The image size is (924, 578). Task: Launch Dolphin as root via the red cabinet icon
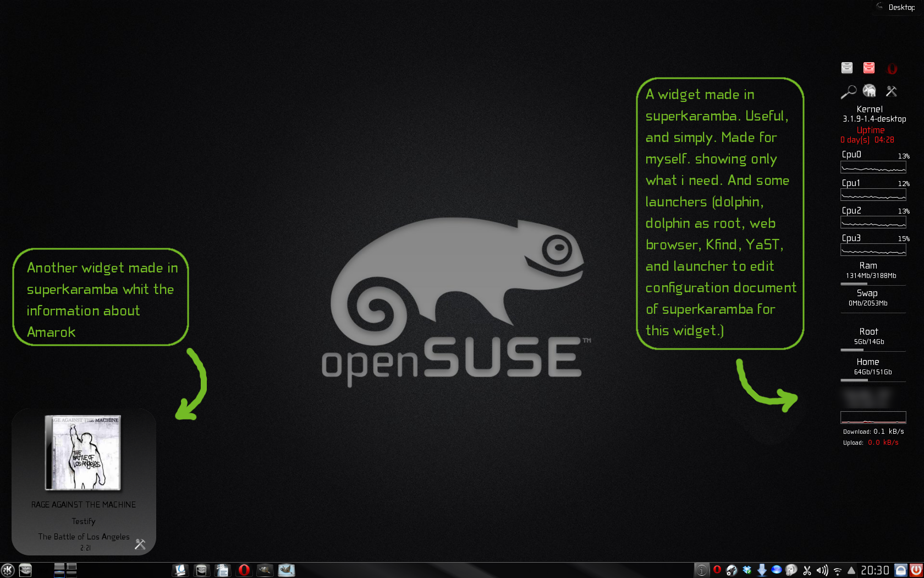(869, 68)
